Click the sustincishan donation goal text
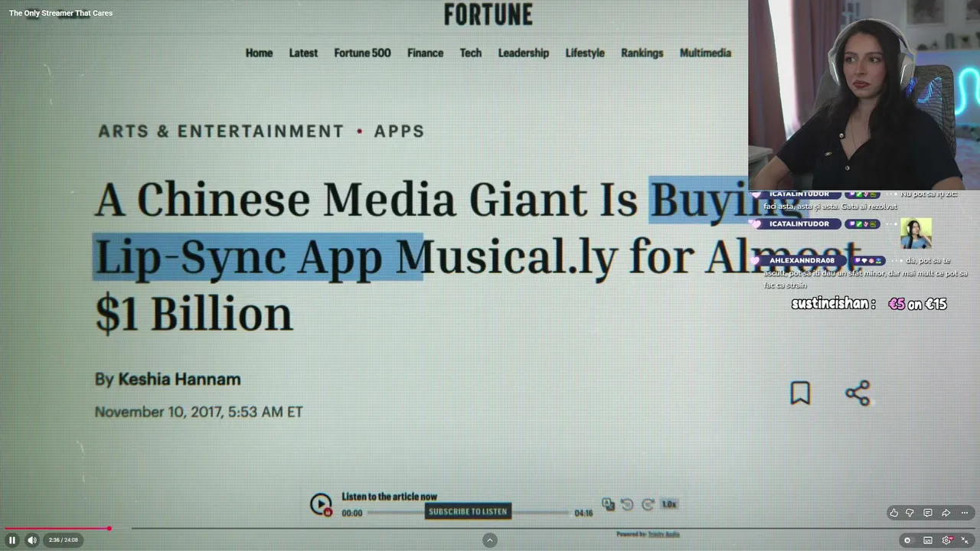This screenshot has width=980, height=551. point(869,304)
